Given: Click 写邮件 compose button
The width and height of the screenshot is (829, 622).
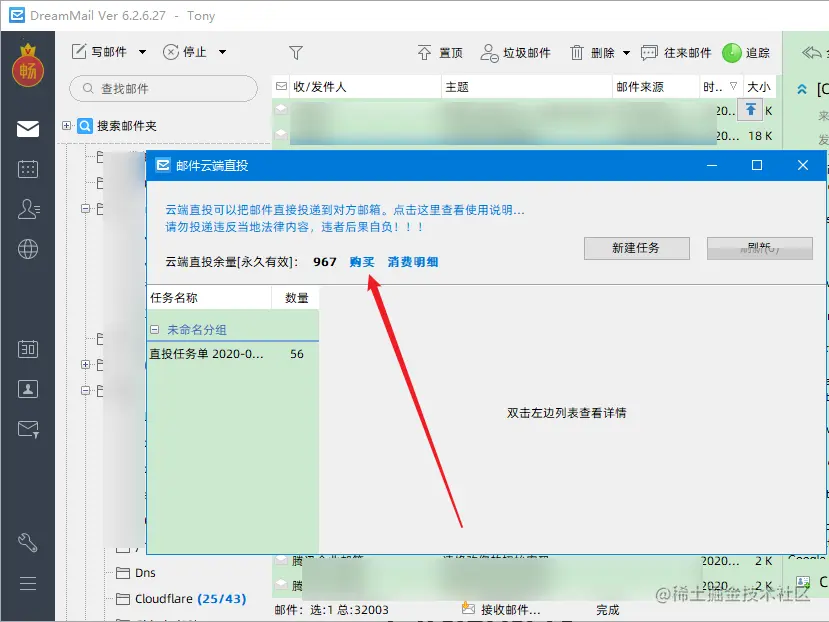Looking at the screenshot, I should click(99, 52).
